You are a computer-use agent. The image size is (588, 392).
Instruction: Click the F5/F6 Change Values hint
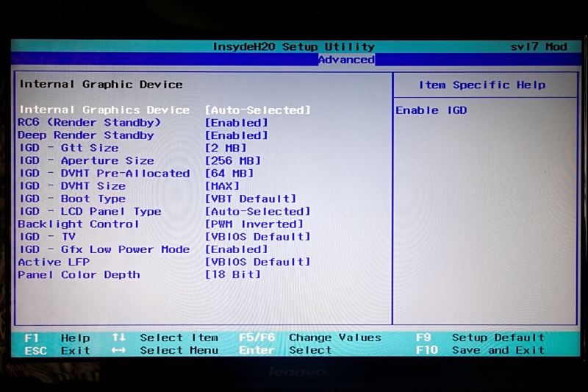[309, 338]
